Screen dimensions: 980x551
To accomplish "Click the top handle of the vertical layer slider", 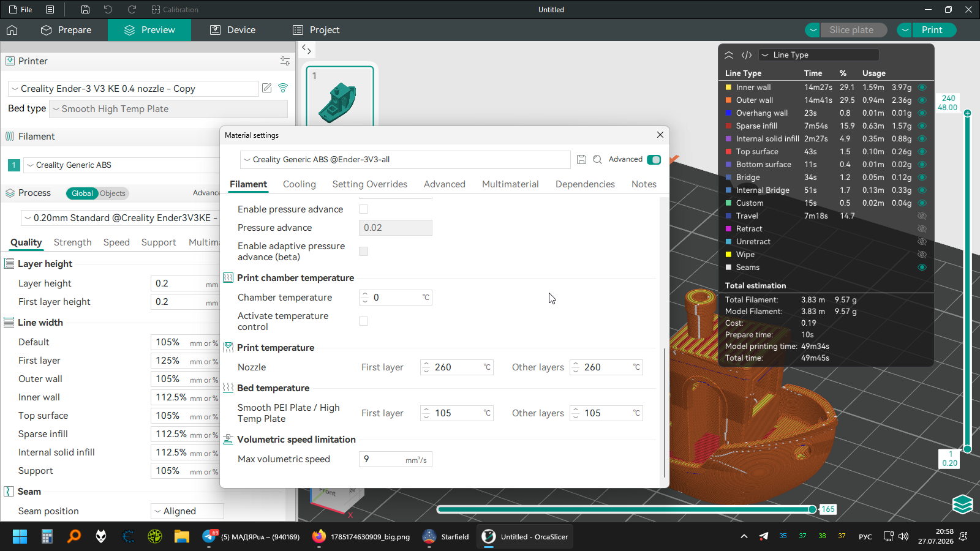I will [x=968, y=113].
